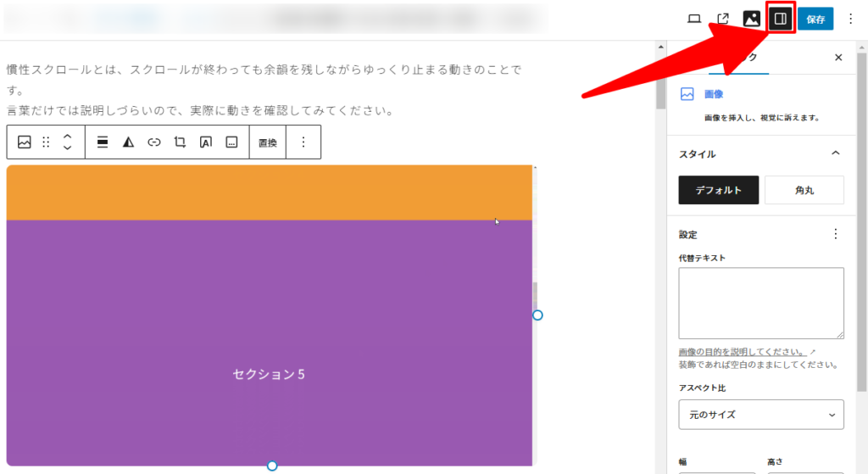Click the 置換 replace image button
Image resolution: width=868 pixels, height=474 pixels.
pos(268,142)
